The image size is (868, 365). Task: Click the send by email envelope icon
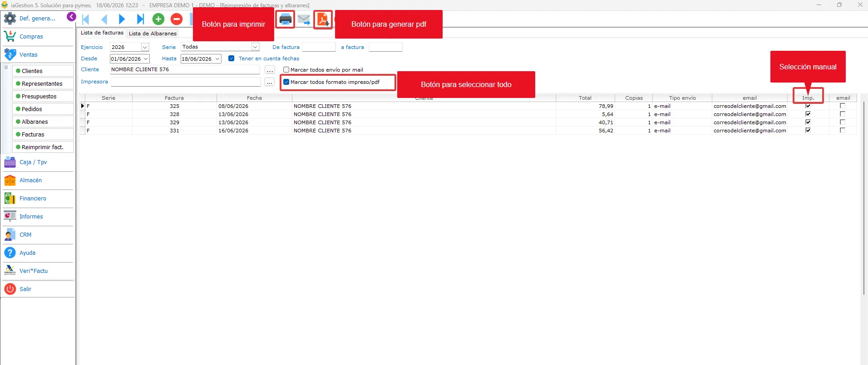click(304, 19)
